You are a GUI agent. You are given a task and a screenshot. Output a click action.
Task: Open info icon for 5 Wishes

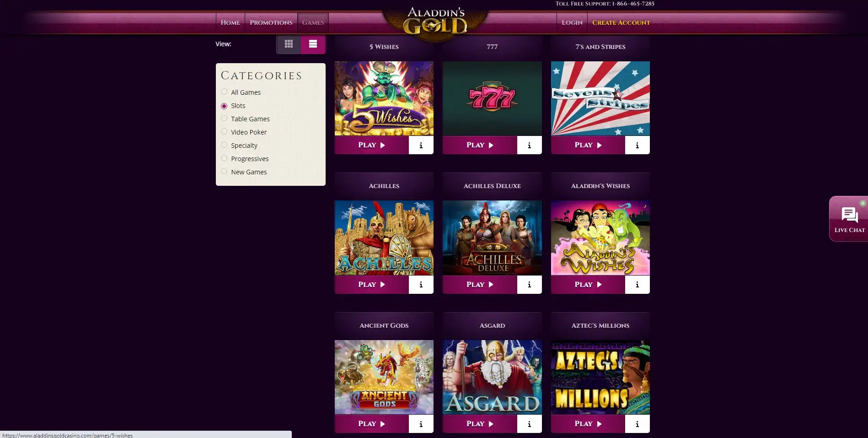(421, 145)
